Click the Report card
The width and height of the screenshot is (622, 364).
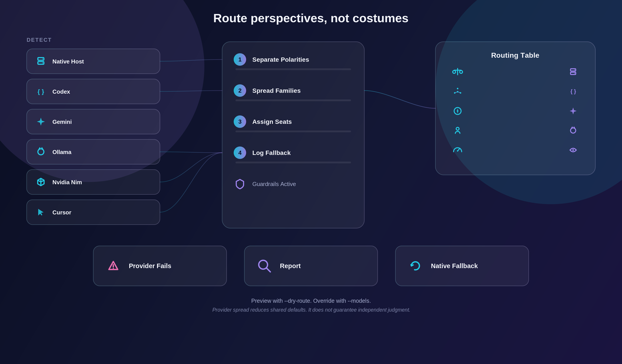pos(311,266)
